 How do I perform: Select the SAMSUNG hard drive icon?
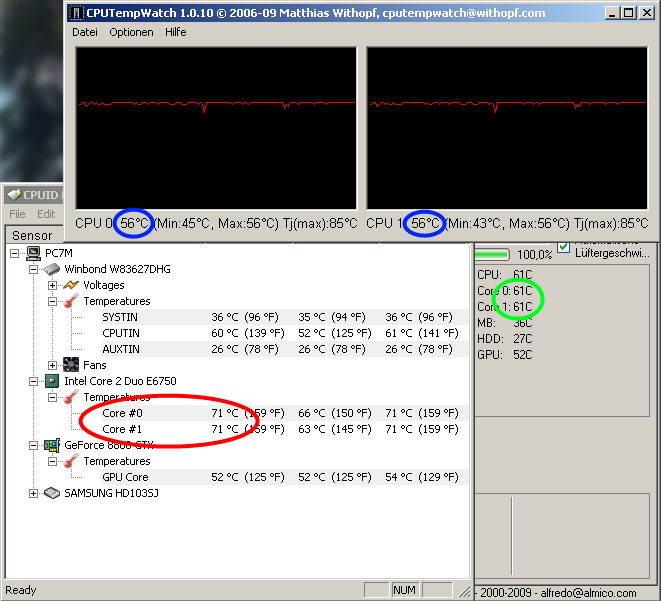(52, 494)
